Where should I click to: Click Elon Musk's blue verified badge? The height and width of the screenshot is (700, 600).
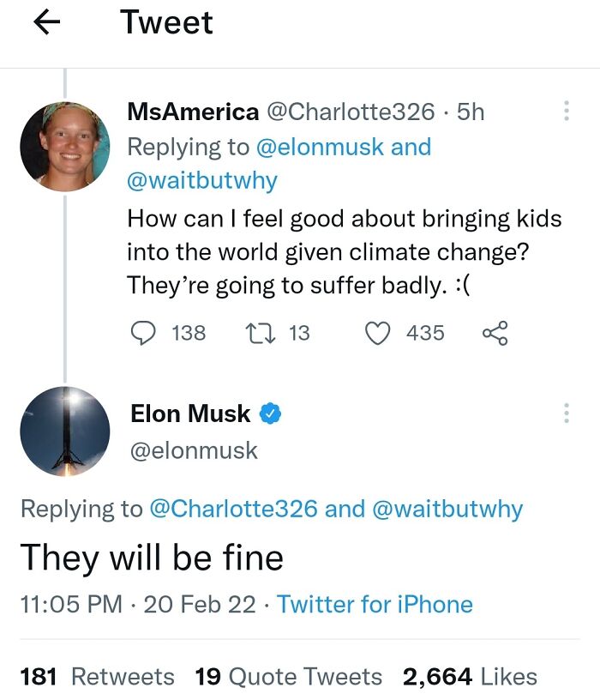(270, 413)
